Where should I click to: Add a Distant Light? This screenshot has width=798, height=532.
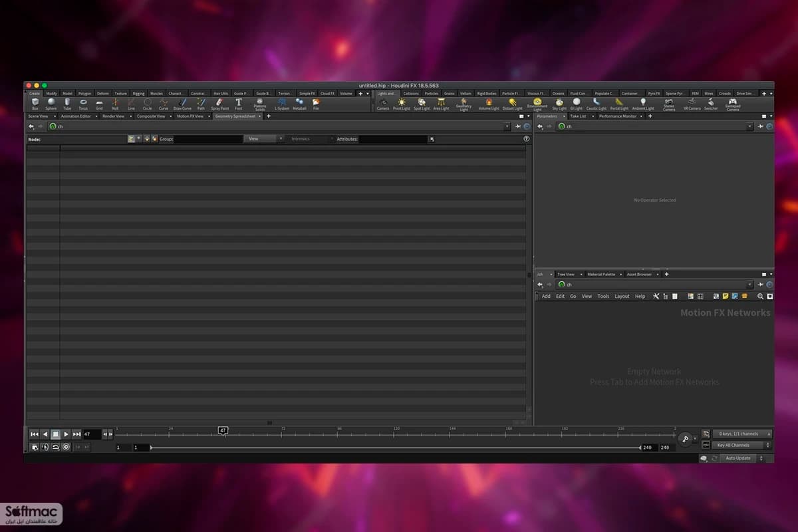pyautogui.click(x=513, y=104)
